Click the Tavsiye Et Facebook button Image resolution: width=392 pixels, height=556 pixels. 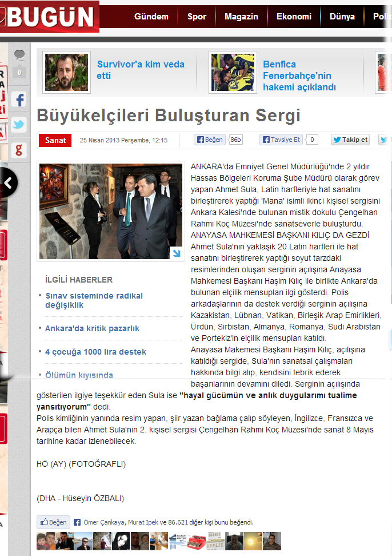tap(282, 140)
